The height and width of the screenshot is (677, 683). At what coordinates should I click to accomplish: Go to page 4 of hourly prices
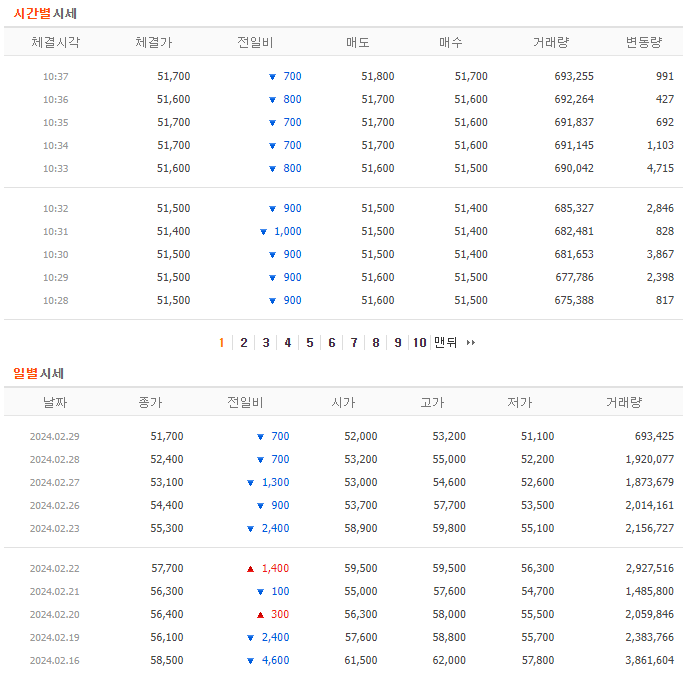(x=288, y=343)
